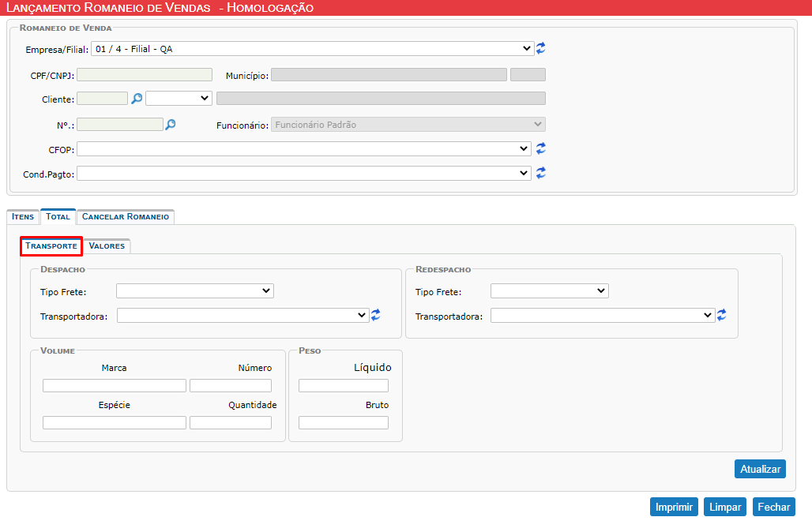Reload the Cond.Pagto list
Screen dimensions: 812x532
click(540, 173)
